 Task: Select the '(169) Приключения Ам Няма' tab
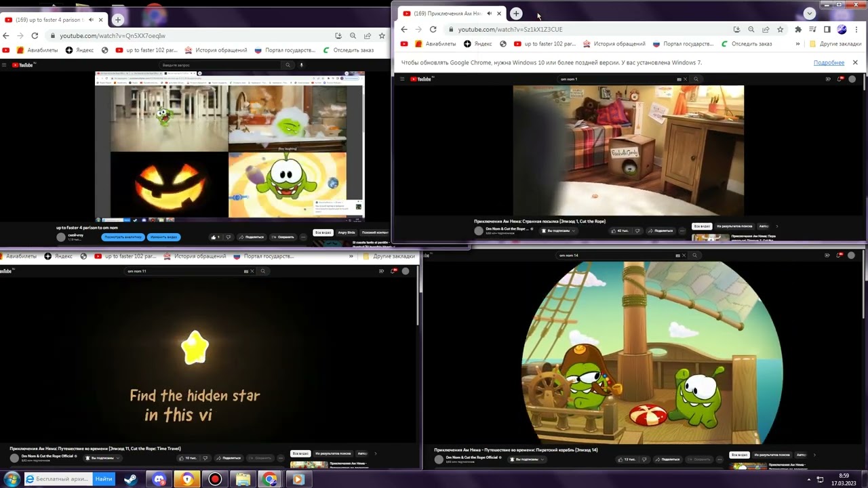451,14
